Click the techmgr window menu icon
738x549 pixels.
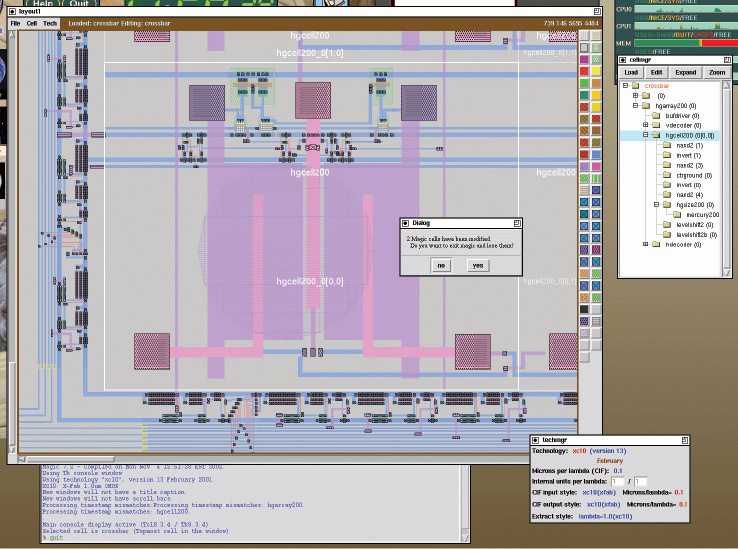(x=535, y=440)
